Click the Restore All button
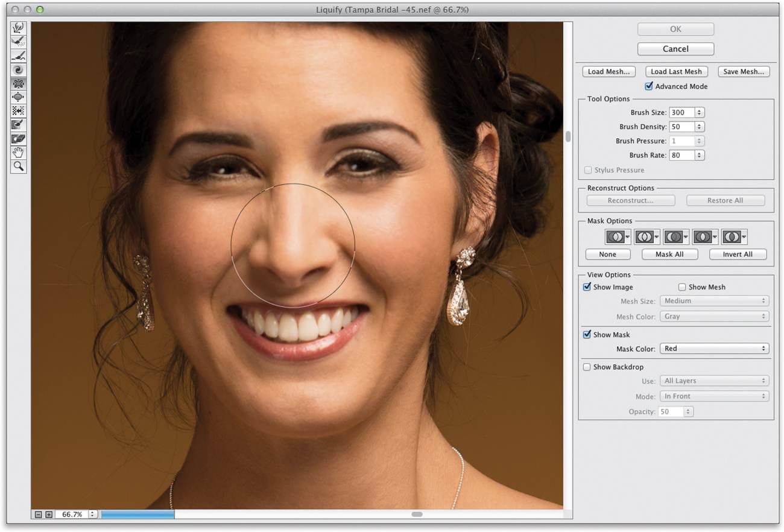This screenshot has height=532, width=784. pos(725,201)
